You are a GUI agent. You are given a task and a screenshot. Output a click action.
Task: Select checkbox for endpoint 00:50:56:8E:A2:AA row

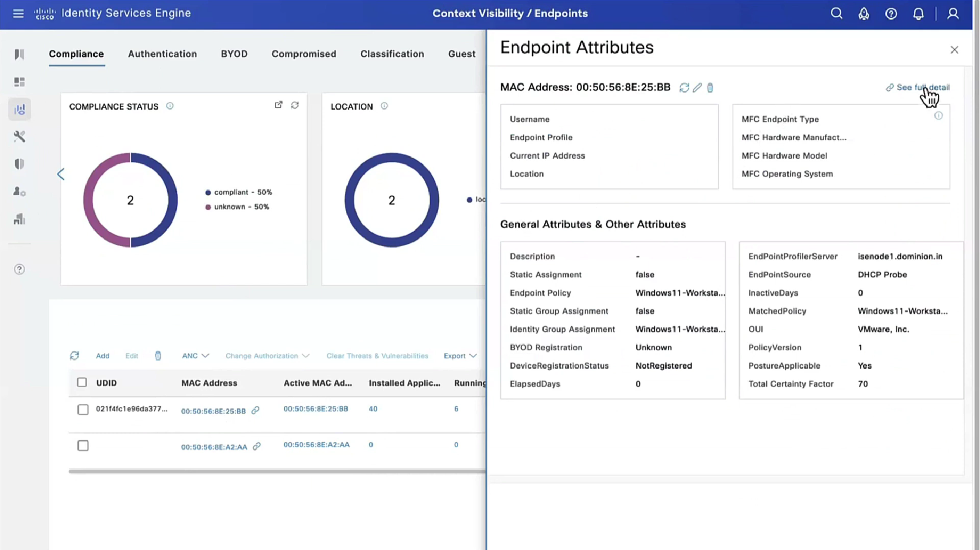coord(83,446)
